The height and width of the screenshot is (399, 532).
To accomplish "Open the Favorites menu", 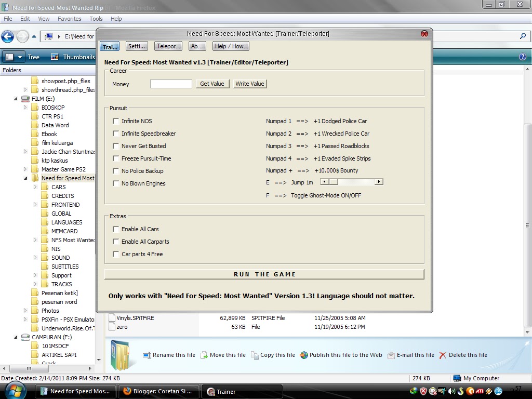I will click(x=70, y=19).
